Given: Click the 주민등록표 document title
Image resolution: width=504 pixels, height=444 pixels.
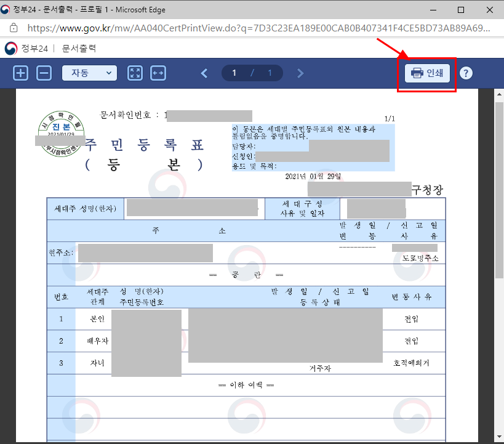Looking at the screenshot, I should [x=145, y=145].
